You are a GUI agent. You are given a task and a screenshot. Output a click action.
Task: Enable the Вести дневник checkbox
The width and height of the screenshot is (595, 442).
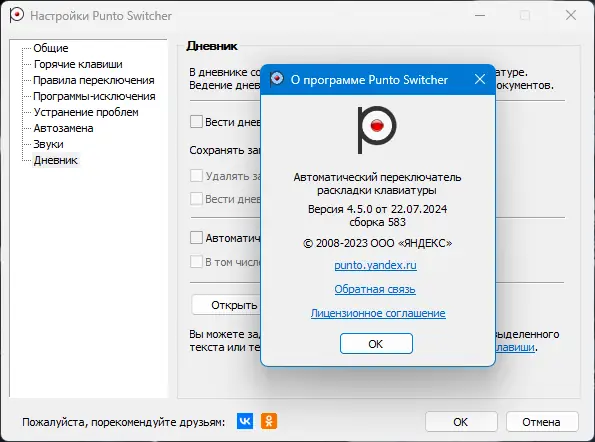(x=196, y=122)
